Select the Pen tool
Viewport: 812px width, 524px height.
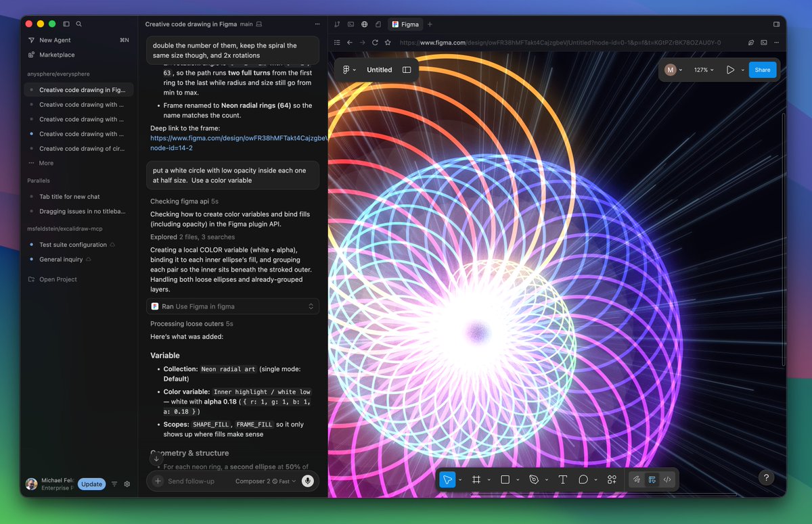[x=534, y=479]
